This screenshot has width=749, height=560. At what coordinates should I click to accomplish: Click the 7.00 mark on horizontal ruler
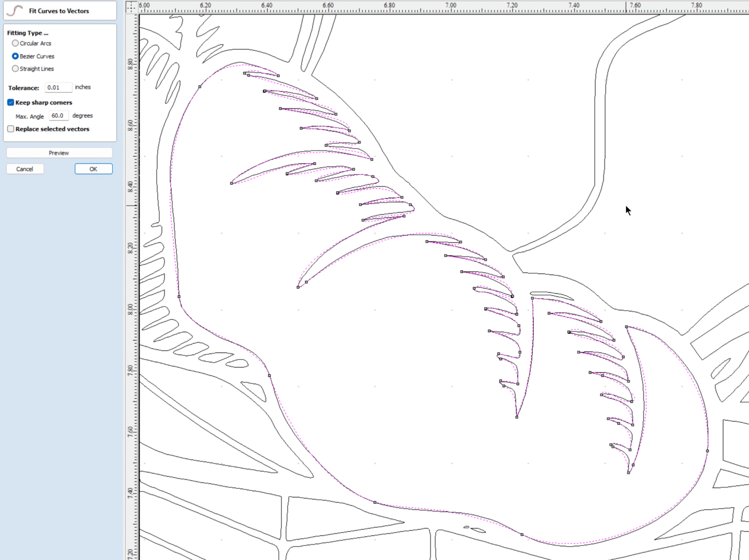451,5
